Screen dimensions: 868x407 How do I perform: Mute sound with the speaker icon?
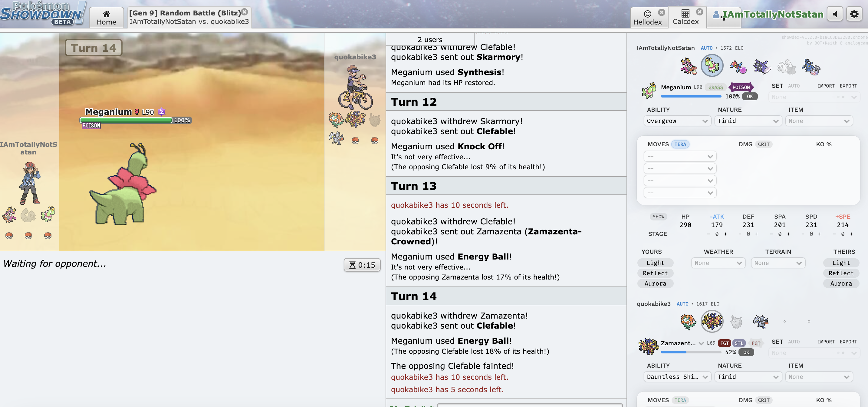pos(835,14)
